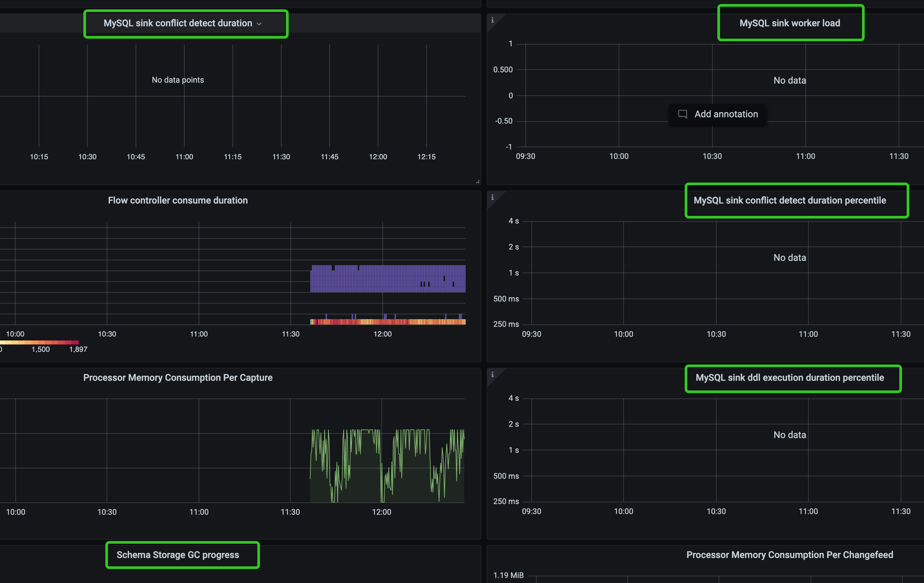Screen dimensions: 924x583
Task: Click the MySQL sink conflict detect duration percentile title
Action: [x=790, y=200]
